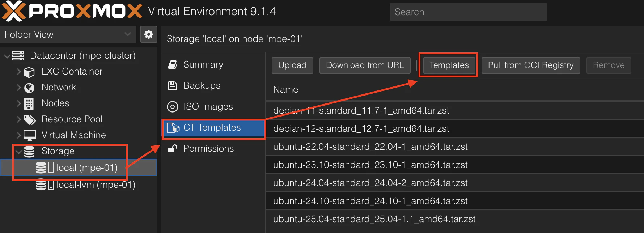Click the Templates button
Viewport: 644px width, 233px height.
[x=449, y=65]
